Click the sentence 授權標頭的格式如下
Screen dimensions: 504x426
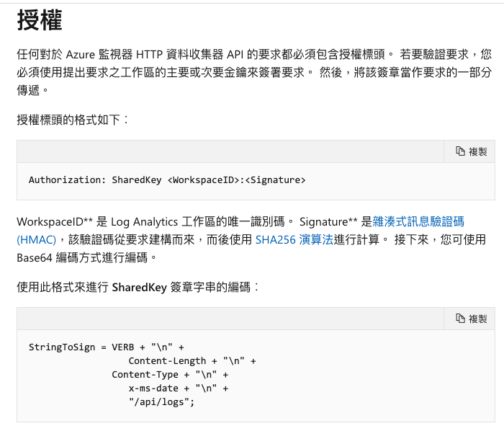(x=73, y=120)
